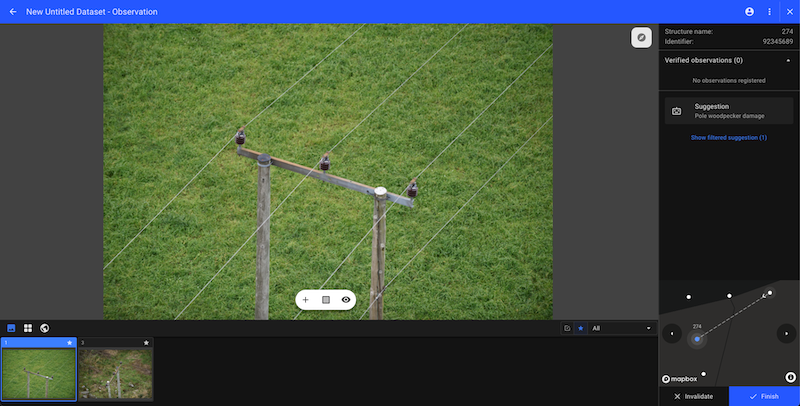Open the user account menu
Image resolution: width=800 pixels, height=406 pixels.
[749, 11]
